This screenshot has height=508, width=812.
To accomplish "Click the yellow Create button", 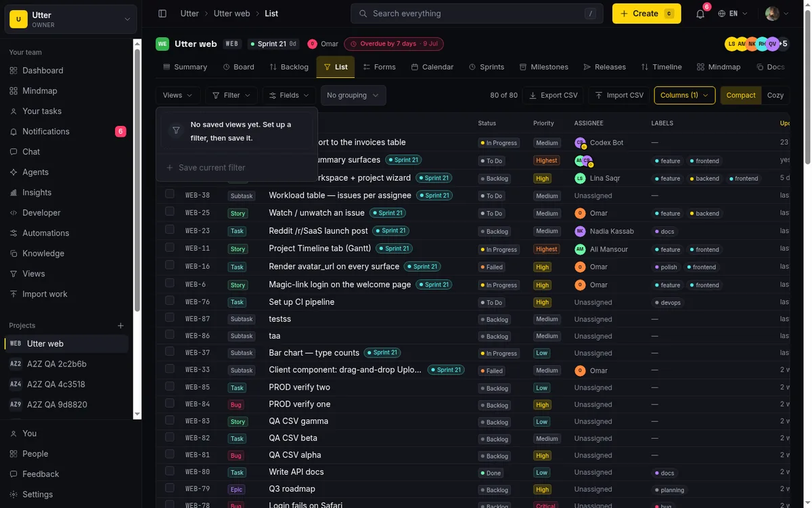I will pyautogui.click(x=646, y=14).
